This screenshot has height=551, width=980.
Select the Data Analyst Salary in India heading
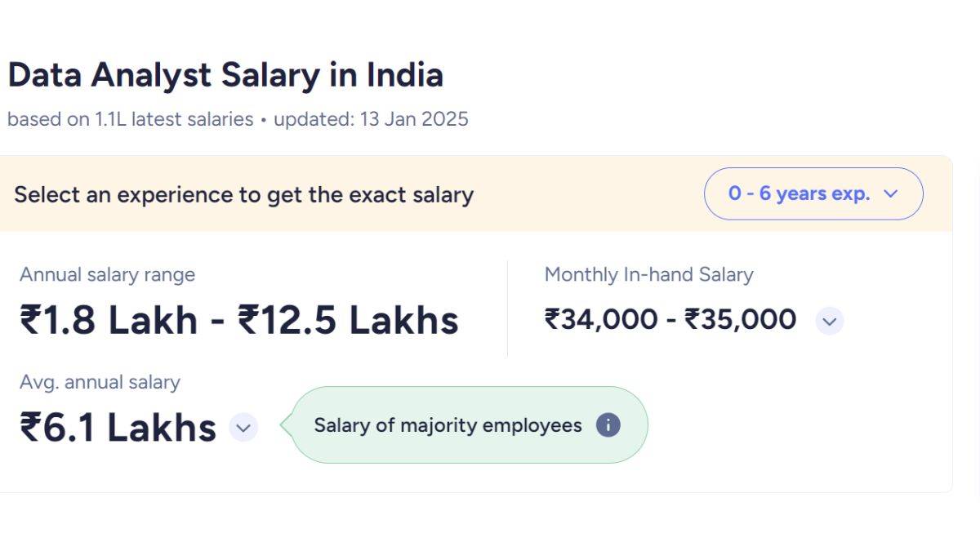225,75
